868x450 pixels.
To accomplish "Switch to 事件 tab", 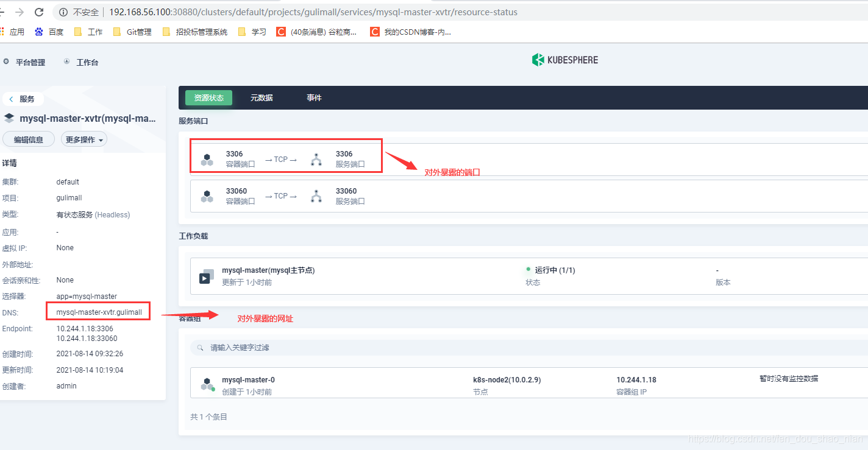I will [314, 97].
